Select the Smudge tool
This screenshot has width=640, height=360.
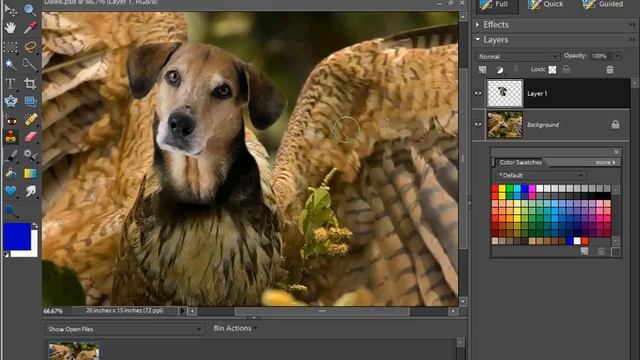(x=30, y=191)
